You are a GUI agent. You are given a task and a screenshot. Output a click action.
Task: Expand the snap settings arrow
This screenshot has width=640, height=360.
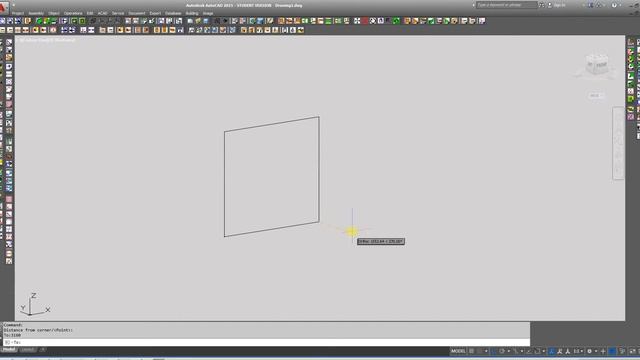pos(486,351)
